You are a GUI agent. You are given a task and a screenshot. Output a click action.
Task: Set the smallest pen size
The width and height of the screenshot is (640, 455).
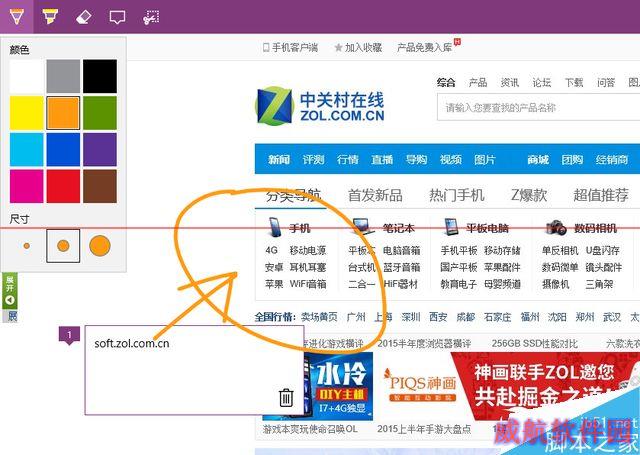click(27, 246)
